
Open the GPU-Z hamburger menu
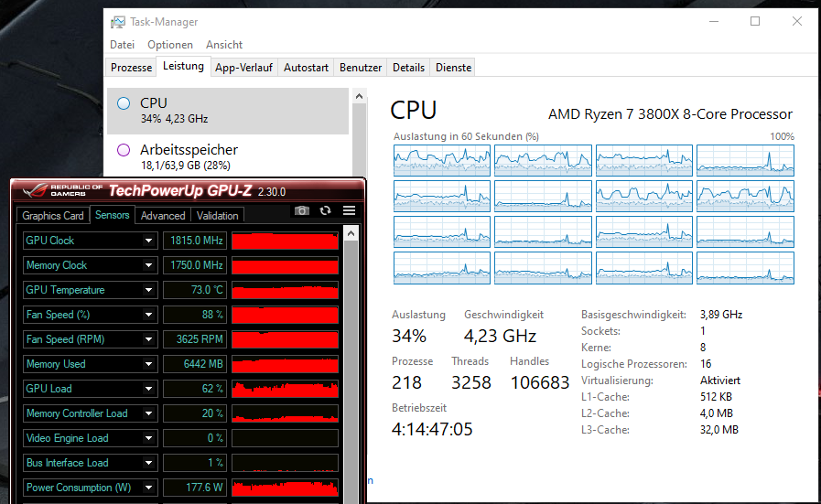(x=350, y=210)
